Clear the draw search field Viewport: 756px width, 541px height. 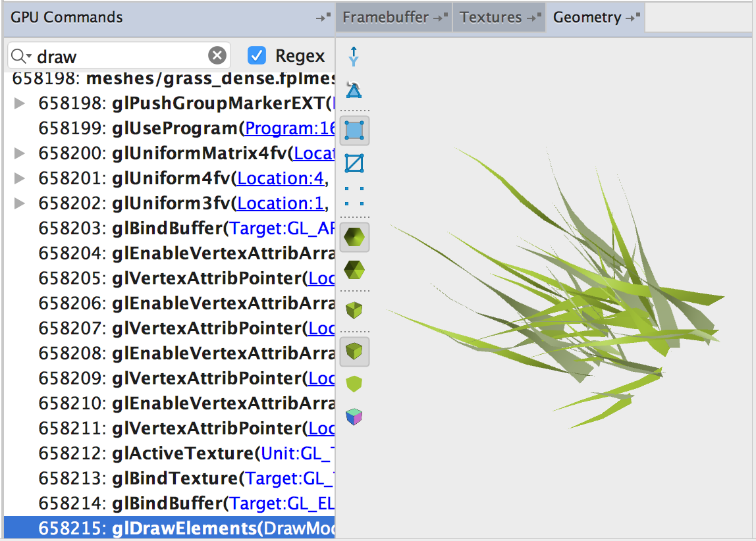pos(217,56)
